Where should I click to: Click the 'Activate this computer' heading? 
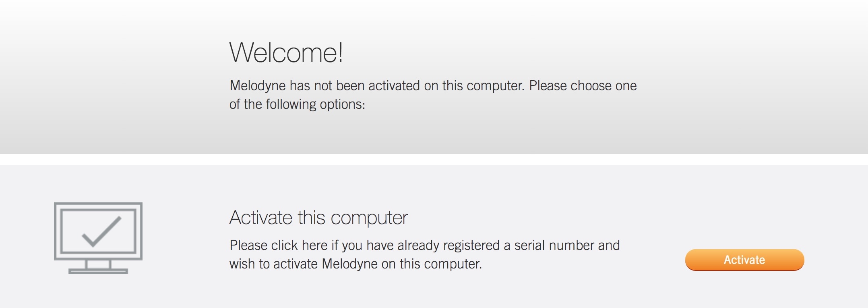coord(318,218)
